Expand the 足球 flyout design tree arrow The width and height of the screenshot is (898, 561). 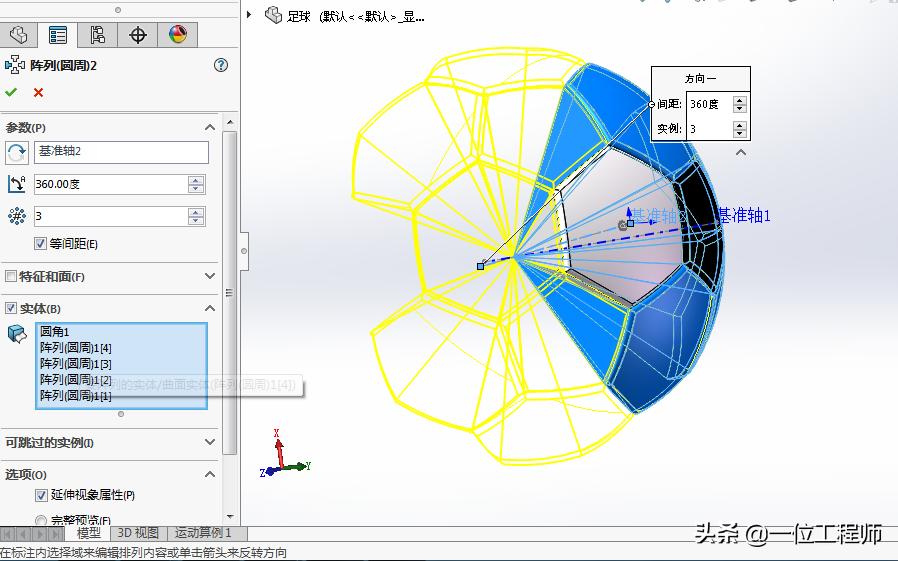(250, 15)
